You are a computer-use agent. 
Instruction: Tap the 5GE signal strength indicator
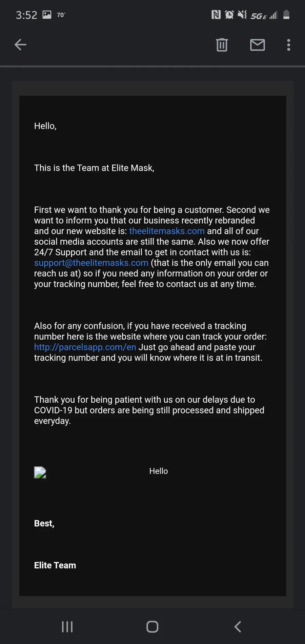tap(264, 15)
